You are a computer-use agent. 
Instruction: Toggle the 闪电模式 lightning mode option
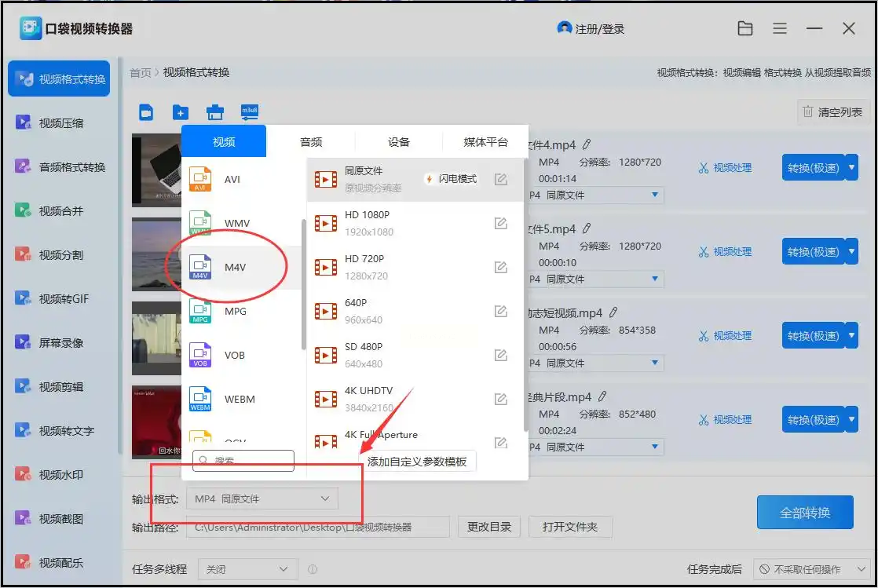pyautogui.click(x=452, y=179)
